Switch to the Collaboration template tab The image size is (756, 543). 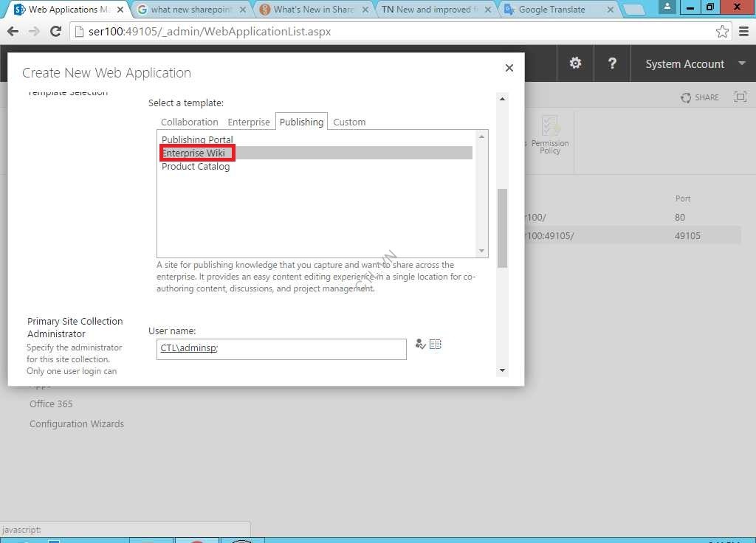(x=190, y=122)
